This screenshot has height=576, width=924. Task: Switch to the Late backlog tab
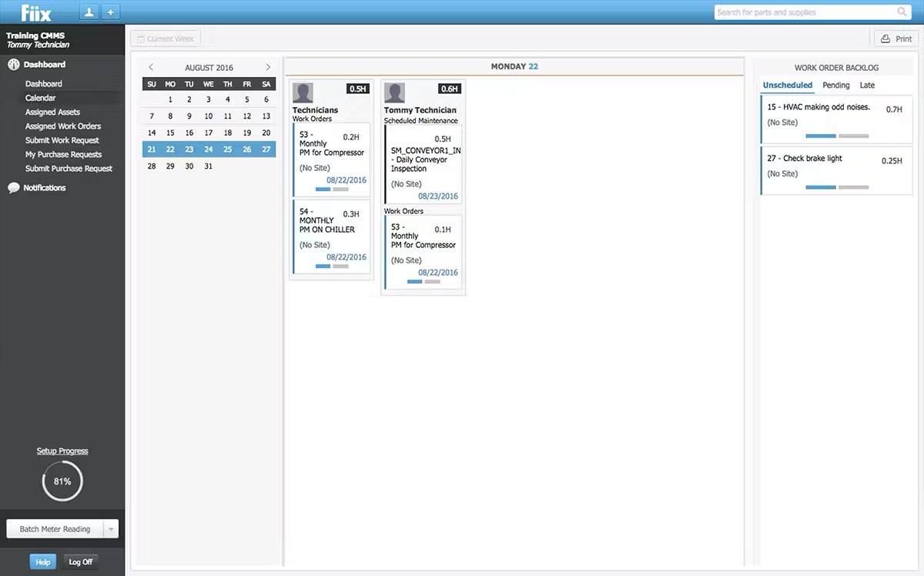point(866,85)
